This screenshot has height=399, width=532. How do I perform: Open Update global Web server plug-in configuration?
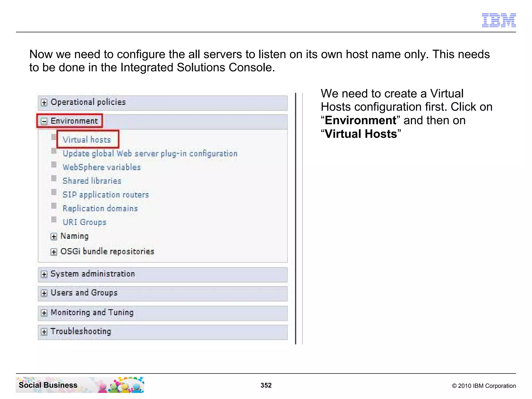[x=150, y=154]
